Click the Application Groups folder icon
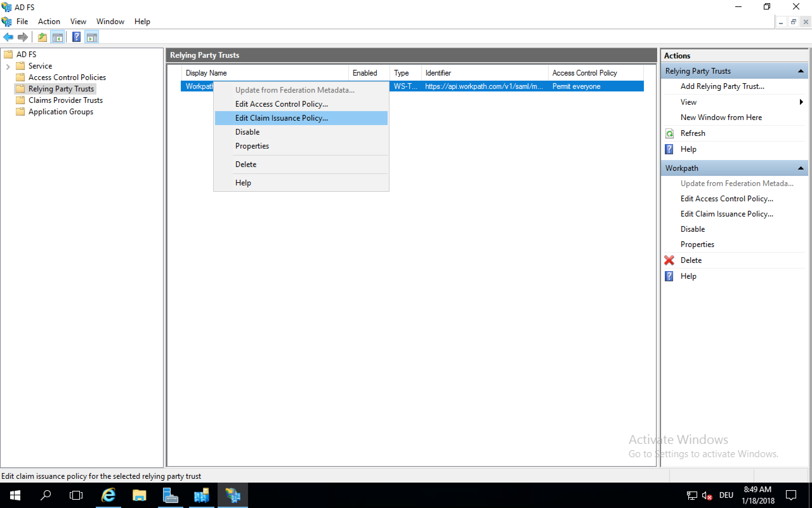Viewport: 812px width, 508px height. pyautogui.click(x=20, y=111)
